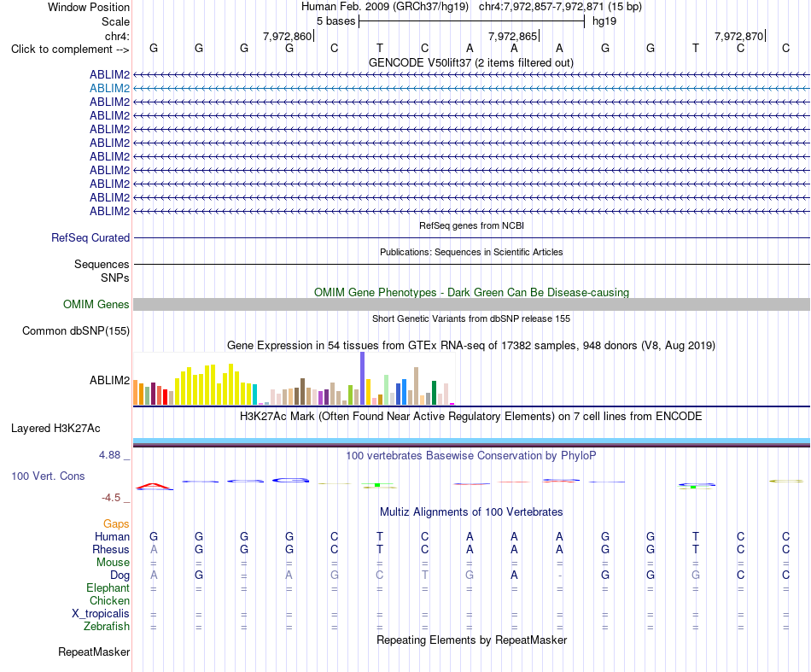811x672 pixels.
Task: Open the GENCODE V50lift37 track title
Action: click(471, 63)
